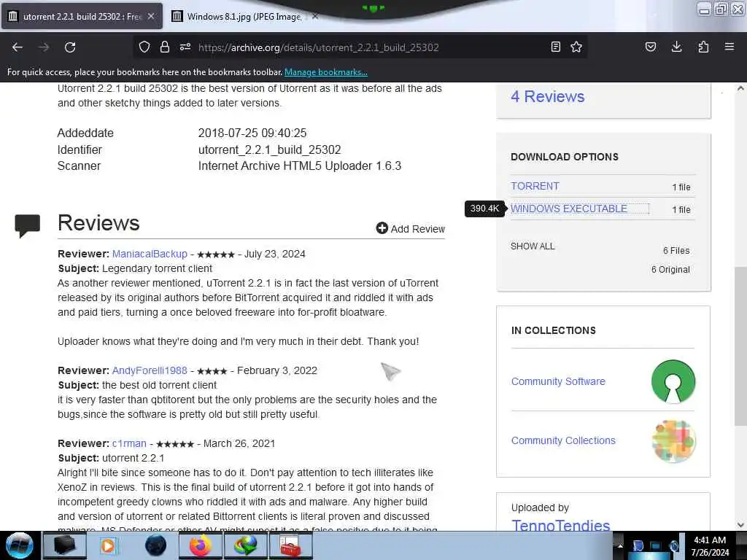Save page to Pocket
The image size is (747, 560).
pyautogui.click(x=650, y=47)
